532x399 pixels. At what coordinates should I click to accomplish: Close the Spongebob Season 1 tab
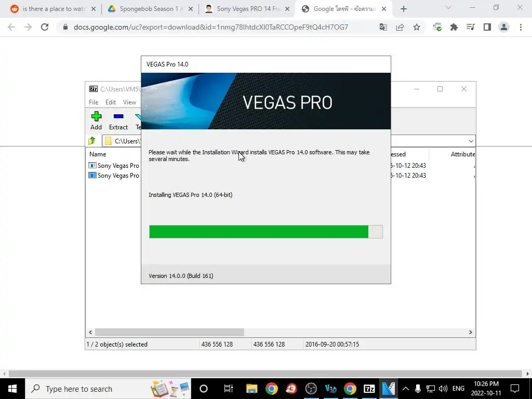click(190, 9)
